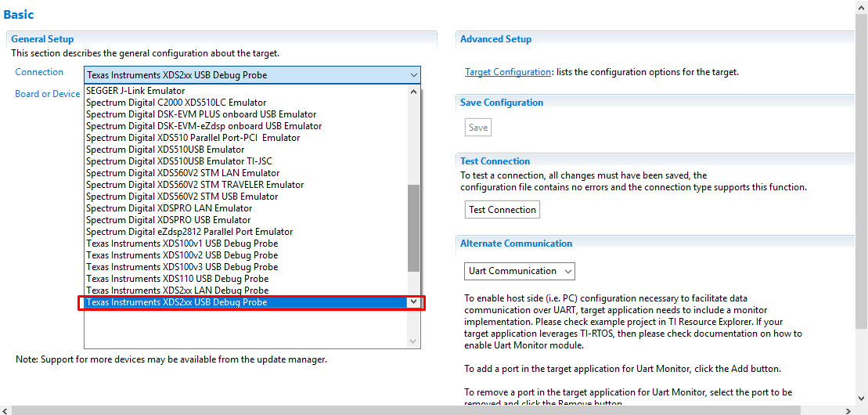The height and width of the screenshot is (415, 868).
Task: Click the General Setup section header
Action: tap(42, 39)
